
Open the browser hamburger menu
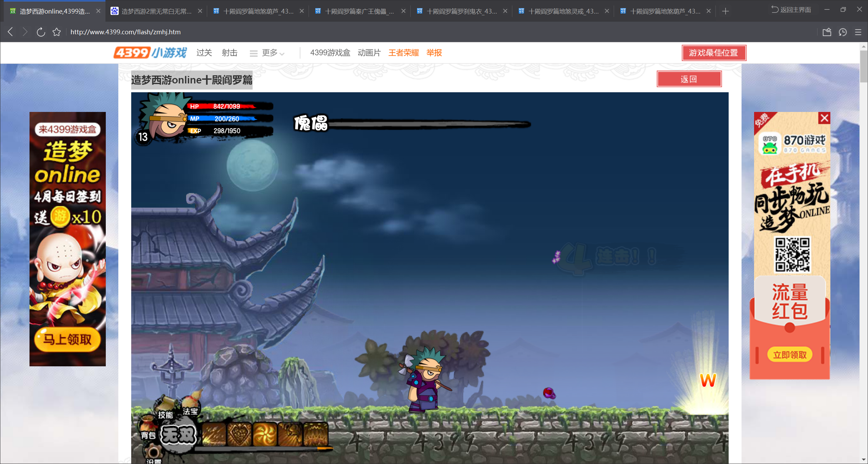[858, 32]
